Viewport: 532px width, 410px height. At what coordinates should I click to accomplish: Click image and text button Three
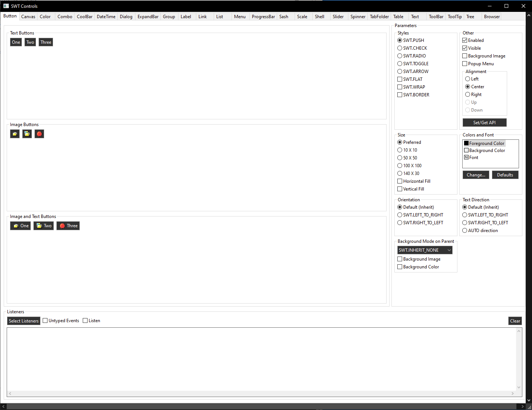[68, 226]
